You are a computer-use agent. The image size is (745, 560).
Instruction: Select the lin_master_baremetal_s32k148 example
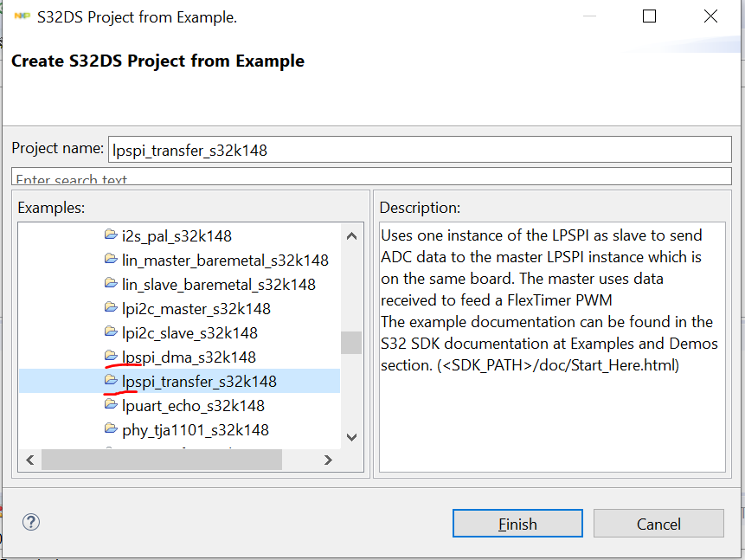point(225,260)
